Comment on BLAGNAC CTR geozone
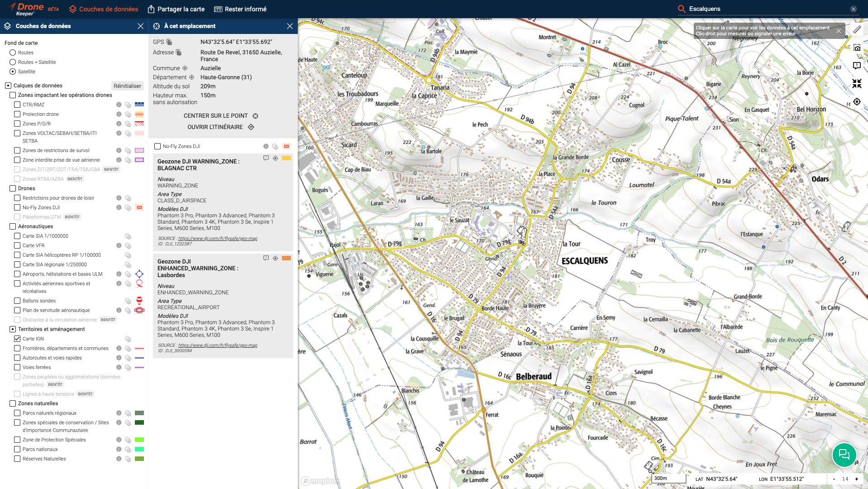This screenshot has width=868, height=489. point(266,158)
